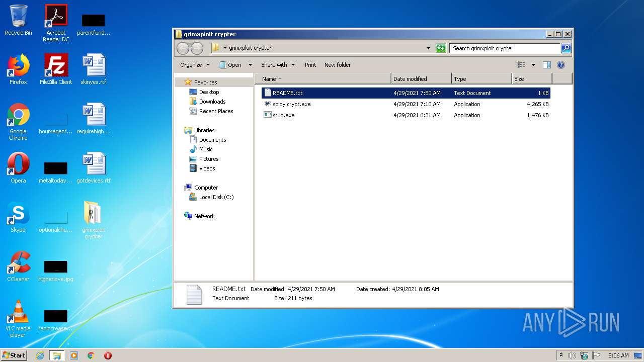Image resolution: width=644 pixels, height=362 pixels.
Task: Expand address bar history dropdown
Action: click(x=428, y=48)
